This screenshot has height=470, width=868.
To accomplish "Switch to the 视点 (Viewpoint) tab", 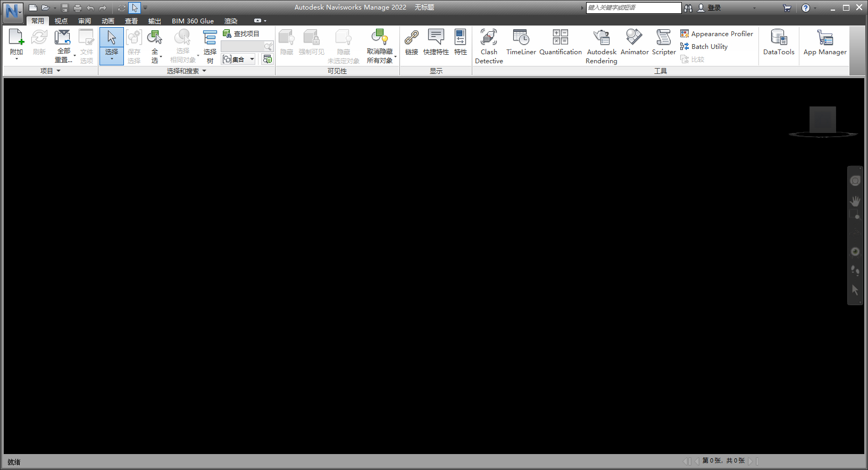I will tap(61, 21).
